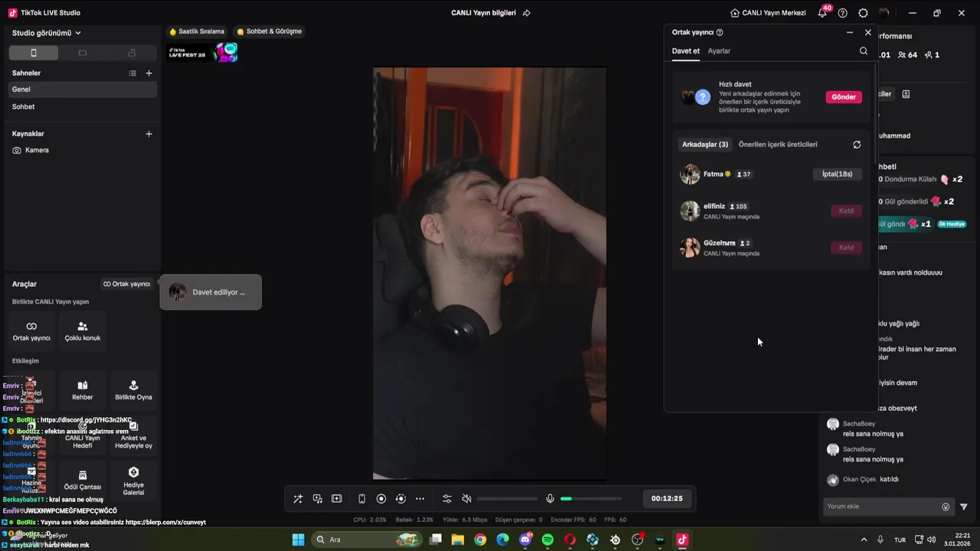
Task: Switch to Ayarlar tab
Action: (x=719, y=51)
